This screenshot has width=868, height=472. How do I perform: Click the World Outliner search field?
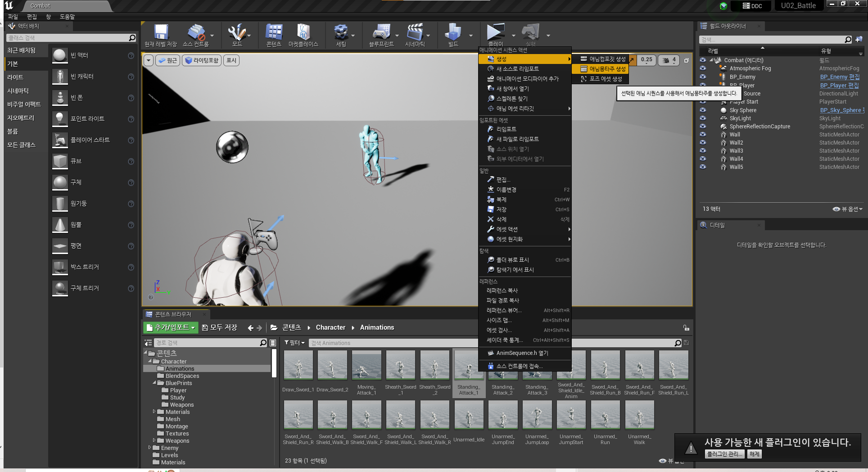click(x=771, y=40)
